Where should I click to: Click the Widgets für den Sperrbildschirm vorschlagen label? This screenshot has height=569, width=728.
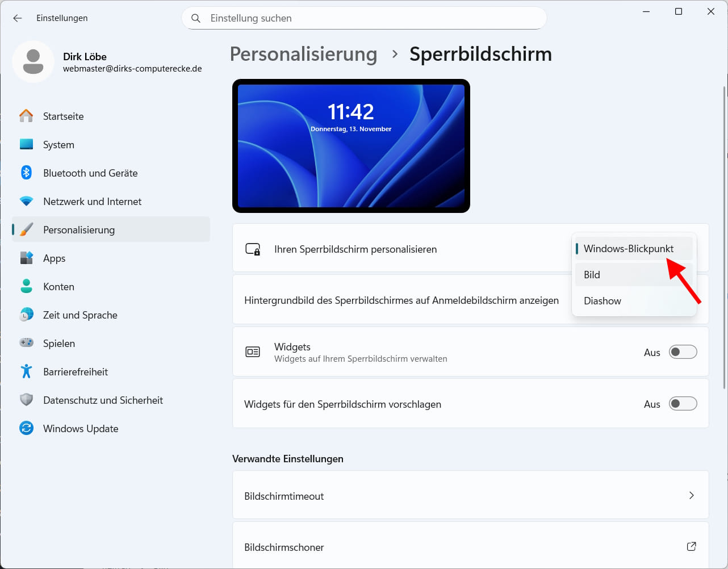342,404
